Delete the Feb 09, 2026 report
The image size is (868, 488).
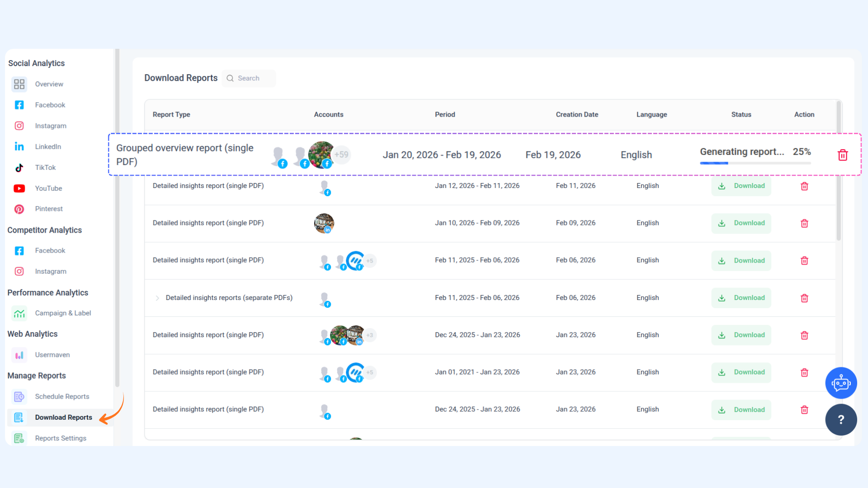click(x=804, y=223)
